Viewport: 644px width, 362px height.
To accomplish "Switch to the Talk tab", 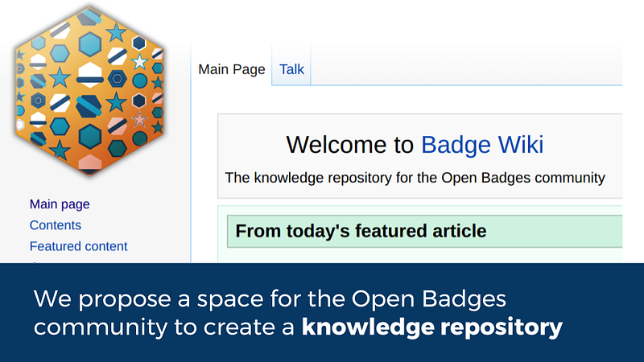I will [291, 69].
